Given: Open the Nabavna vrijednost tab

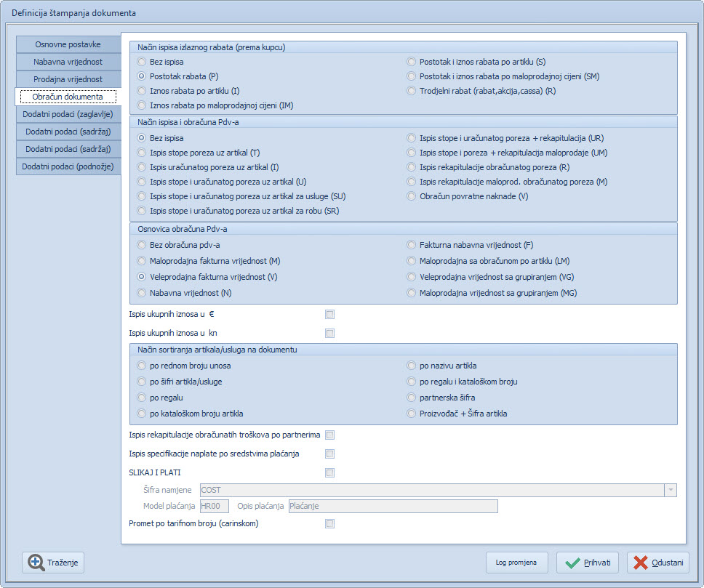Looking at the screenshot, I should tap(68, 62).
